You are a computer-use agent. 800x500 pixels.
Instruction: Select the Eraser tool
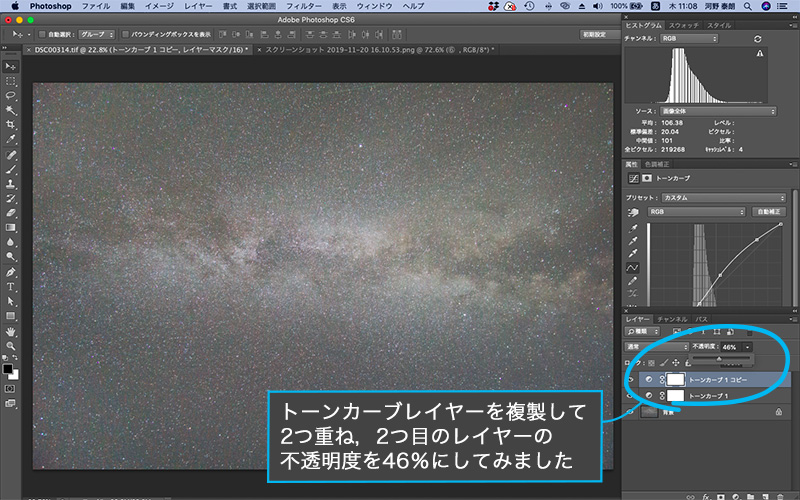10,213
